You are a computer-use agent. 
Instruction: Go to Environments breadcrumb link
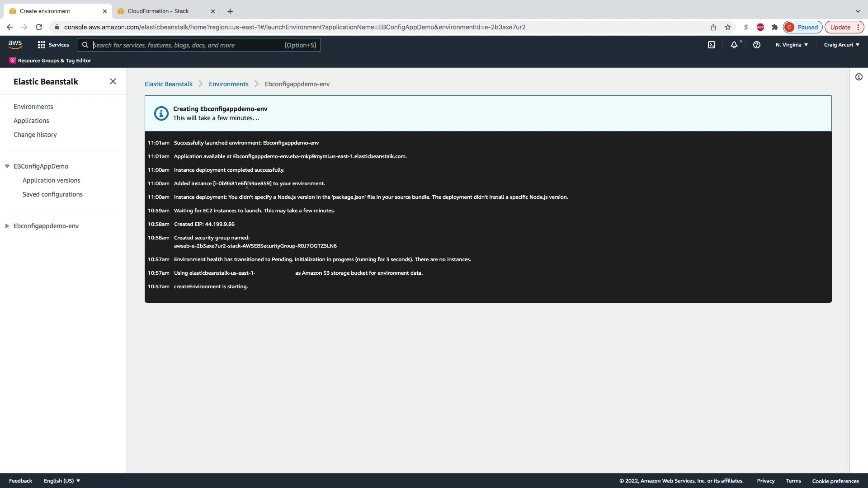click(228, 84)
